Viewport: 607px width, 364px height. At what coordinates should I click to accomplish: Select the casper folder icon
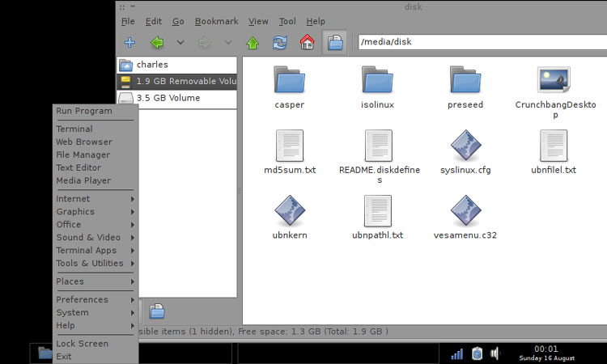click(x=290, y=79)
